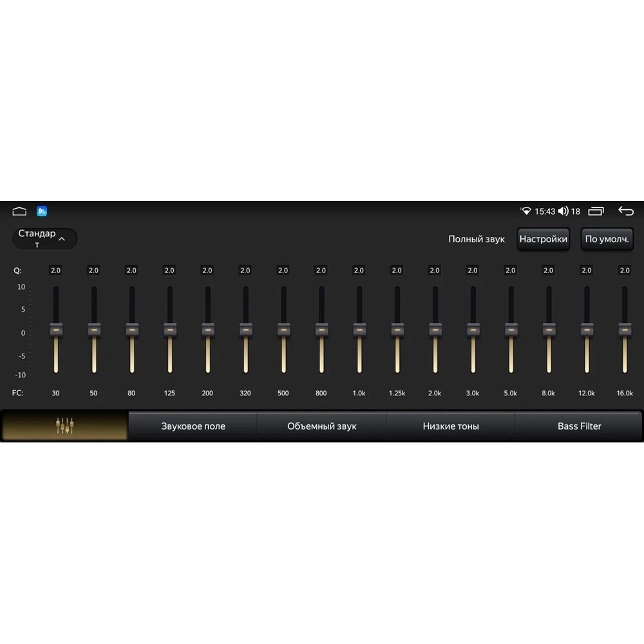Click the 1.25k frequency label
This screenshot has height=644, width=644.
(x=397, y=393)
